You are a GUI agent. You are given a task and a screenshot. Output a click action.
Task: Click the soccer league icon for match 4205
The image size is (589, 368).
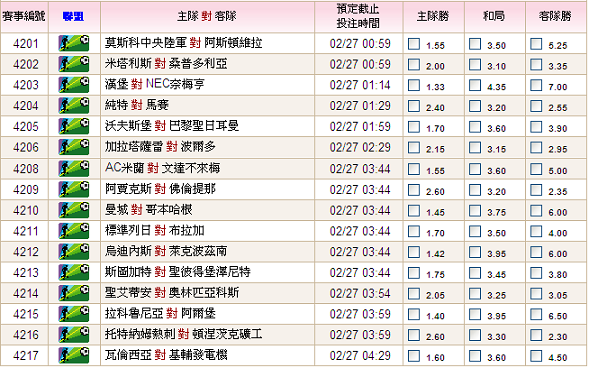74,126
